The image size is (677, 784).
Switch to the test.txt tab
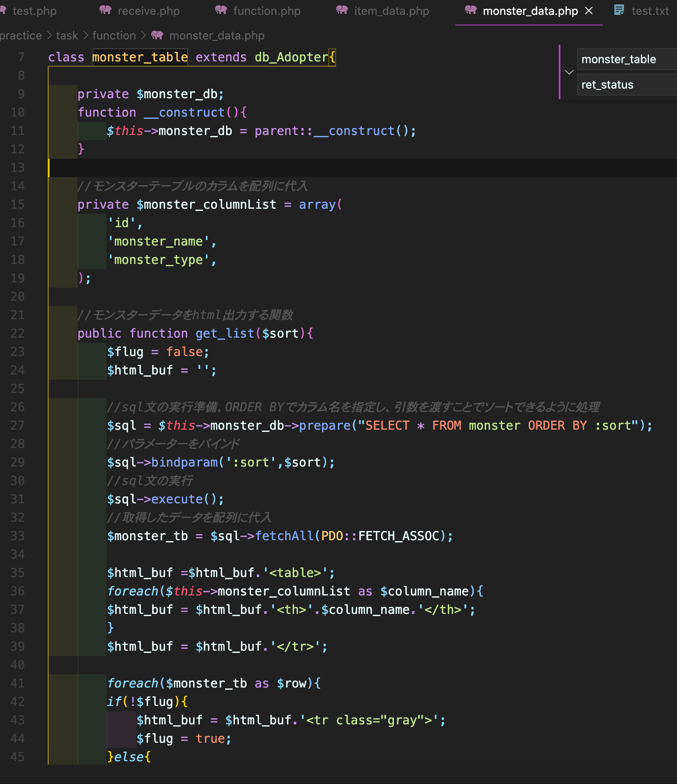(650, 11)
